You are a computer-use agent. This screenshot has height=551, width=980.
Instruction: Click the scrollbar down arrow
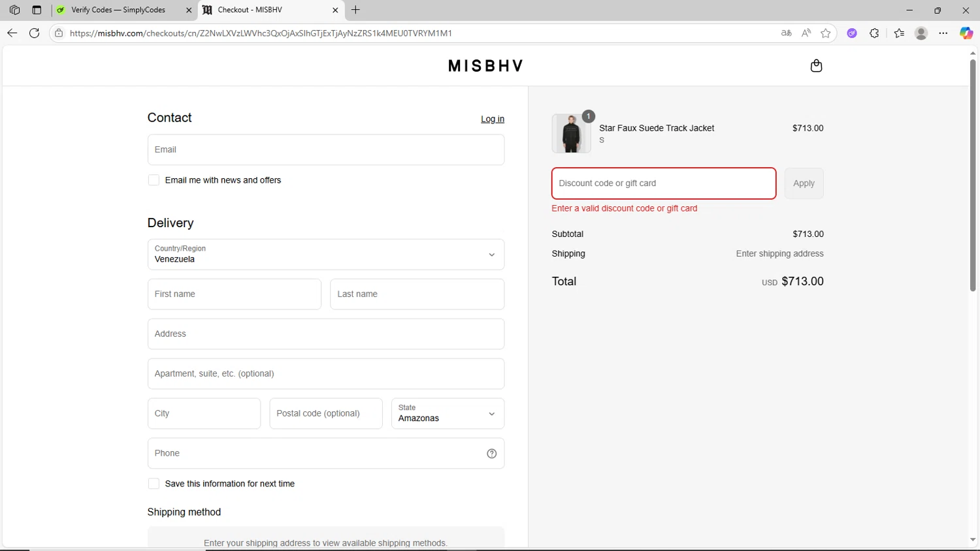point(973,541)
